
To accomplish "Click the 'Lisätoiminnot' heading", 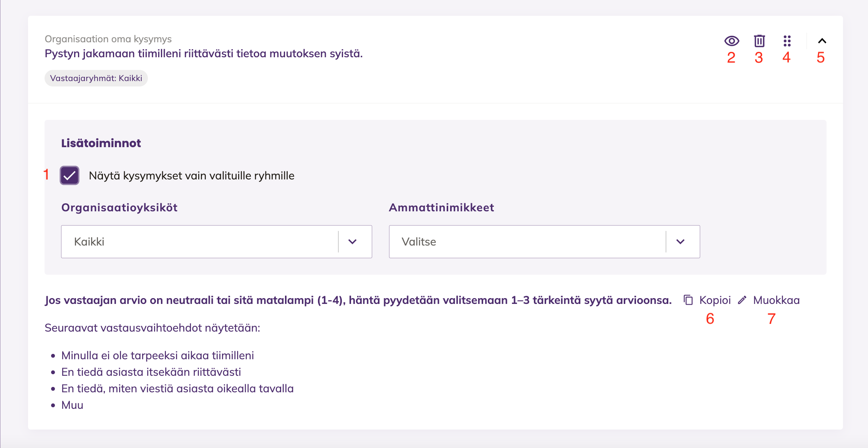I will tap(101, 143).
